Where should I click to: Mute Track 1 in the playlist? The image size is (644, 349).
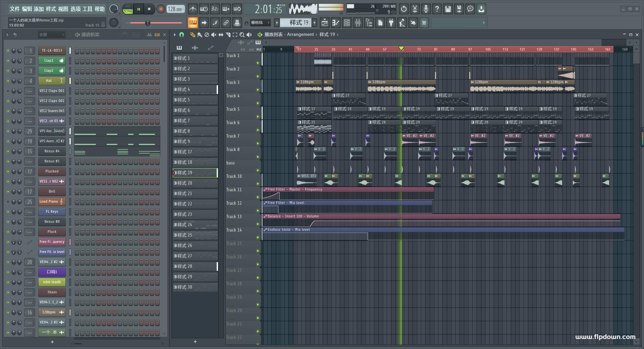pyautogui.click(x=258, y=63)
